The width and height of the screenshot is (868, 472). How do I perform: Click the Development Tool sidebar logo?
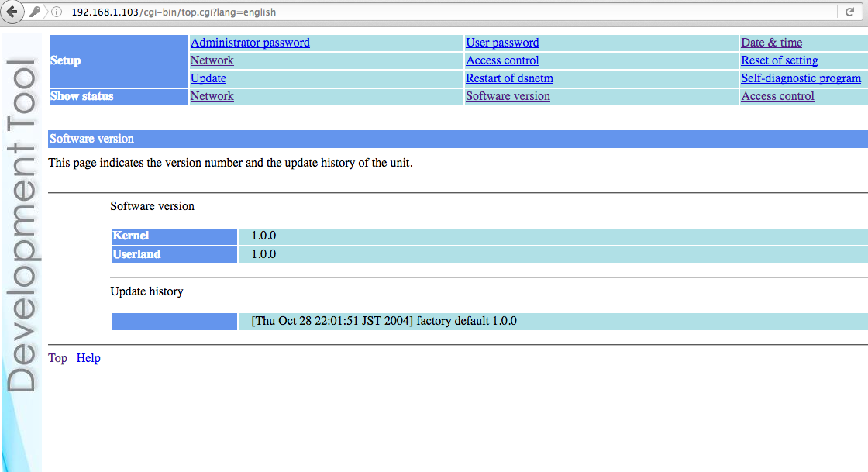(x=21, y=226)
